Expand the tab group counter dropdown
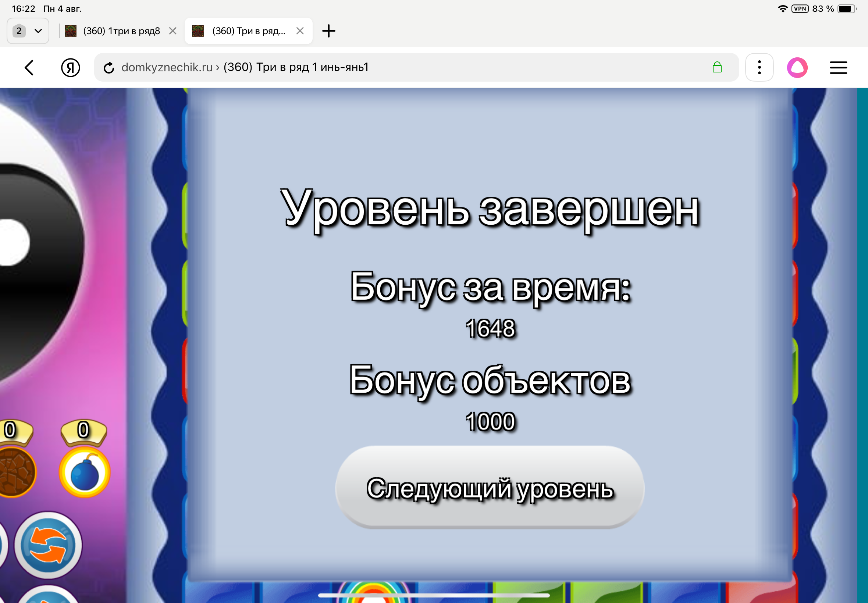Image resolution: width=868 pixels, height=603 pixels. pos(28,31)
